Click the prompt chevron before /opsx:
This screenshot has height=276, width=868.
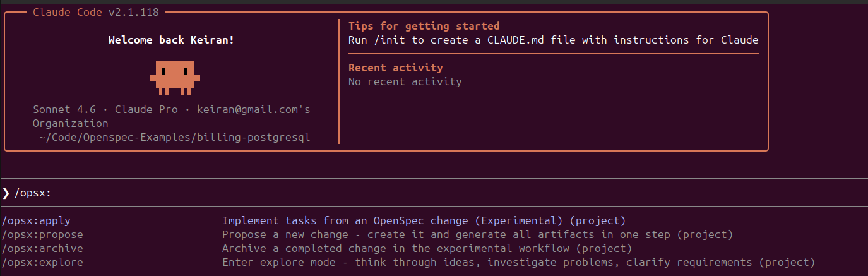click(6, 193)
